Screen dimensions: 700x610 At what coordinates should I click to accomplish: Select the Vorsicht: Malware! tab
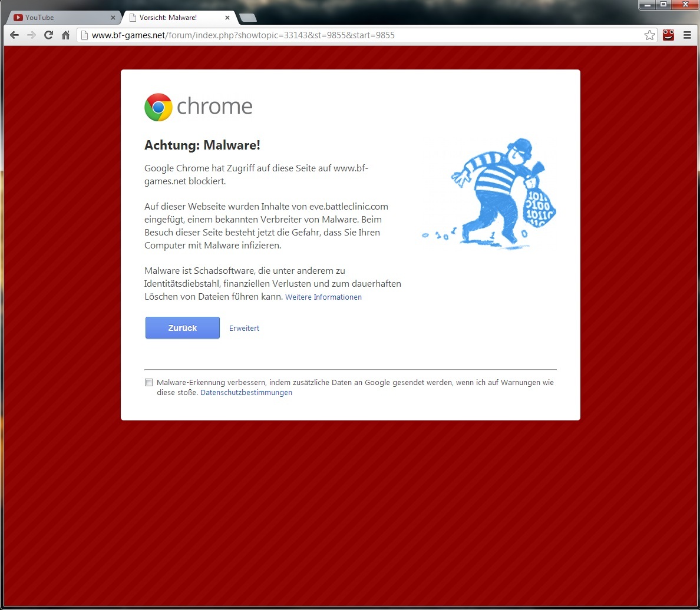pos(179,18)
